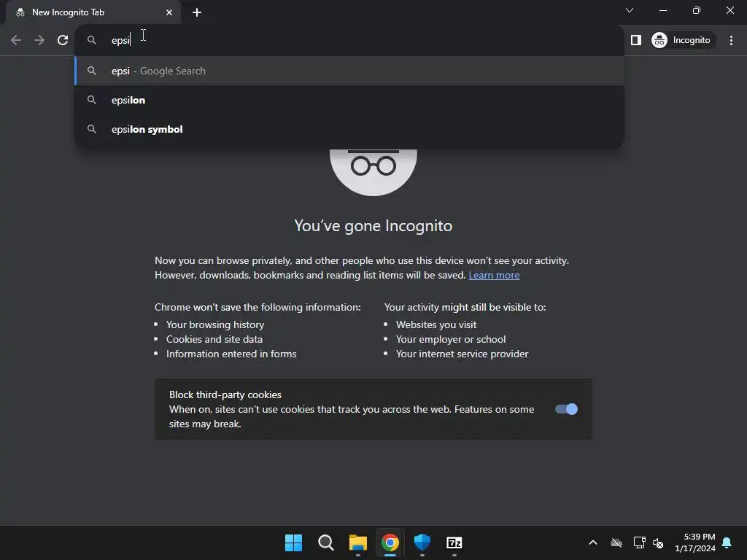Turn off Block third-party cookies switch
The height and width of the screenshot is (560, 747).
coord(566,409)
